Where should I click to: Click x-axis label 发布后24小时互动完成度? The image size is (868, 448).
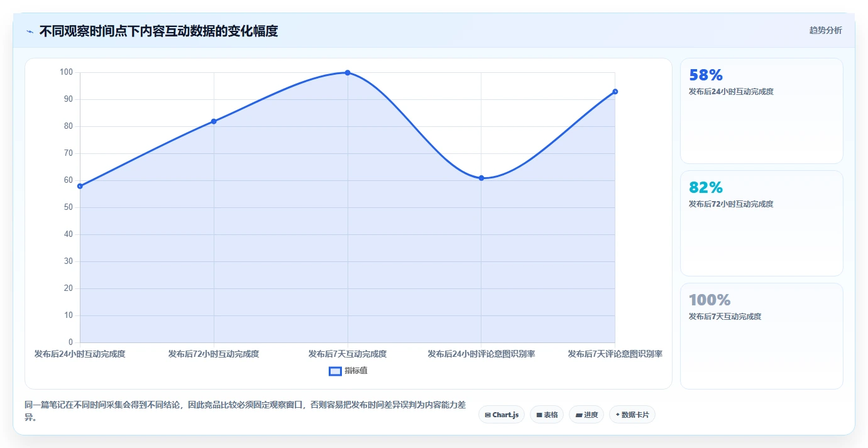pos(80,354)
